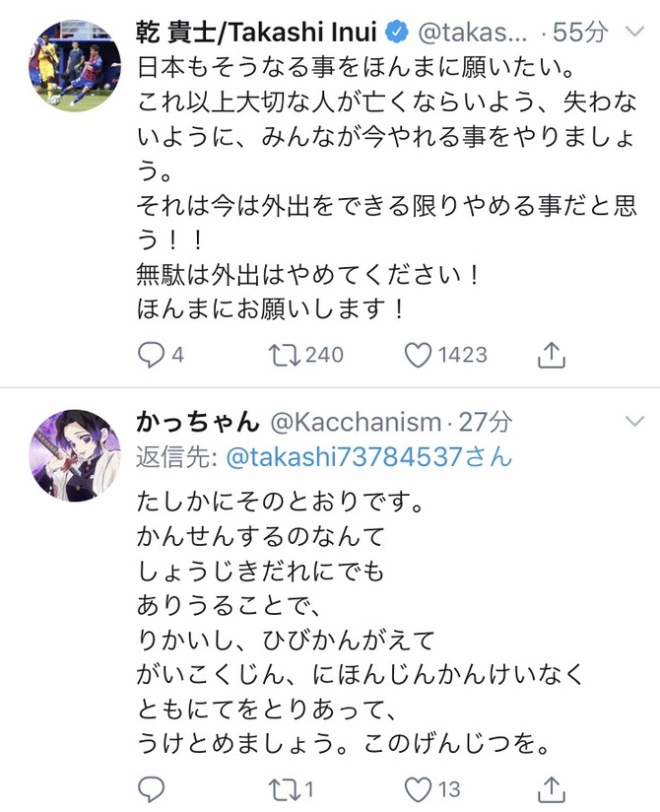Open the 55分 timestamp on first tweet
Viewport: 660px width, 812px height.
point(580,33)
